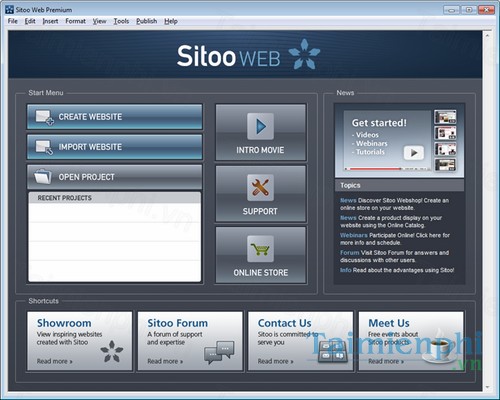Click the Import Website button
This screenshot has height=400, width=500.
click(x=115, y=147)
